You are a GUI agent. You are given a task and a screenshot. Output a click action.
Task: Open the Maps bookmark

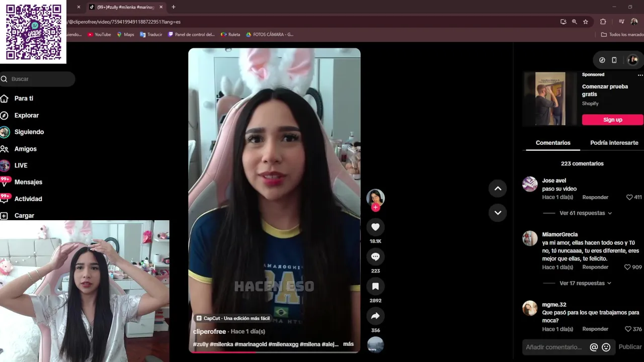[x=125, y=35]
